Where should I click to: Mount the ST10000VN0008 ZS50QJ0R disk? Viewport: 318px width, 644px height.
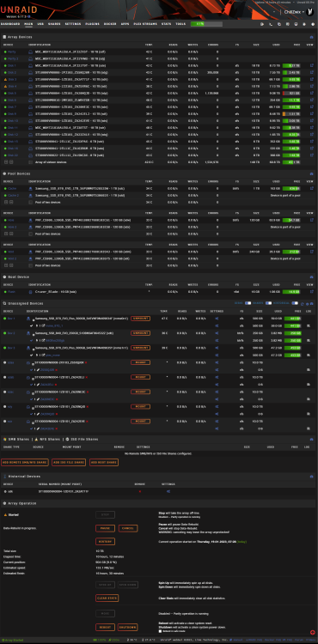tap(140, 362)
